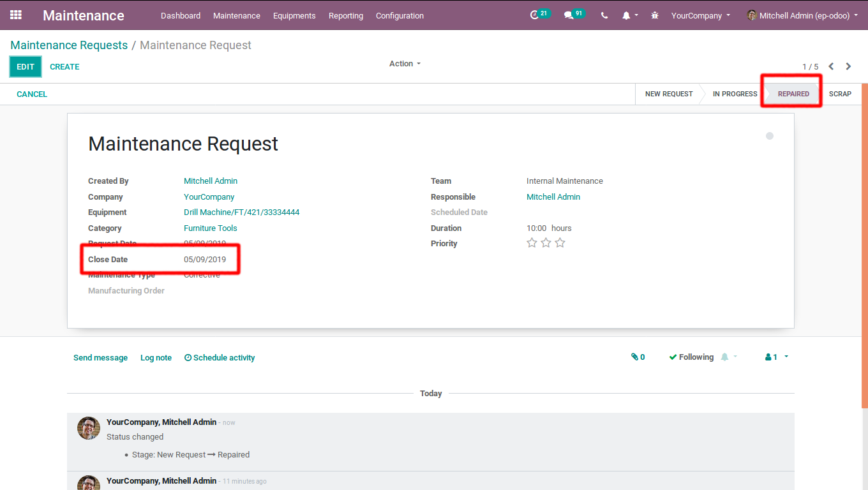868x490 pixels.
Task: Open the Reporting menu
Action: (x=346, y=15)
